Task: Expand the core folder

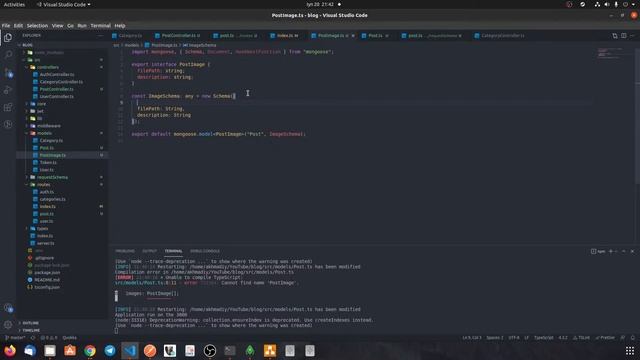Action: [41, 104]
